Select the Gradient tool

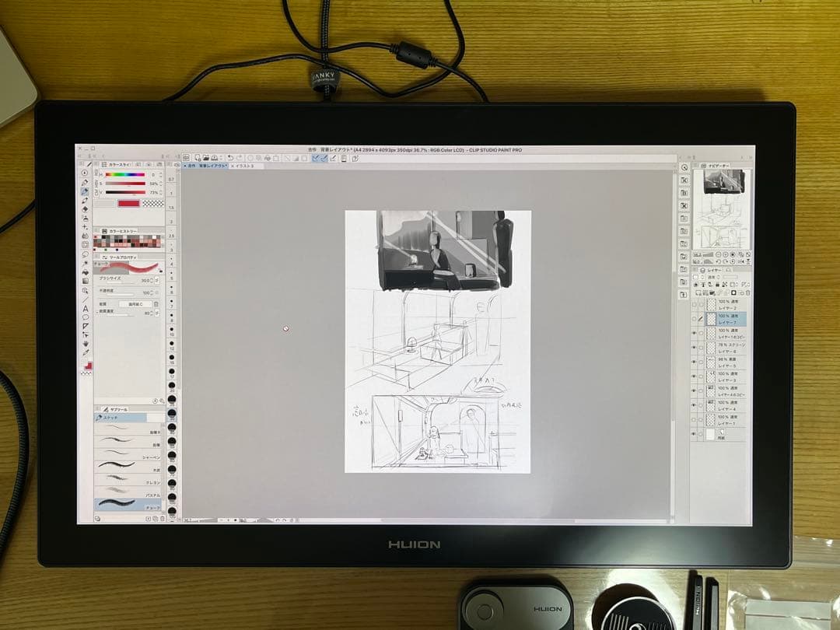pos(86,282)
